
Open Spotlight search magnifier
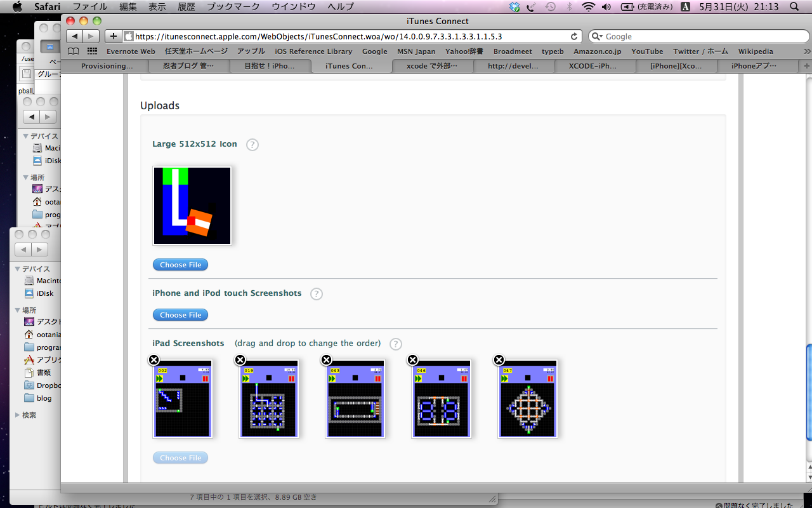[x=795, y=7]
